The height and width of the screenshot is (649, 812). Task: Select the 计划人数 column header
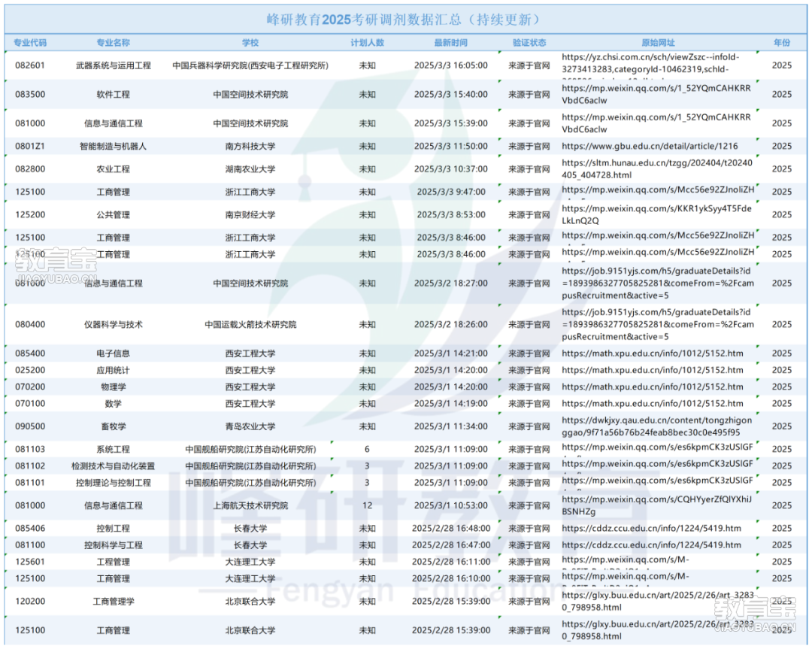click(x=367, y=42)
